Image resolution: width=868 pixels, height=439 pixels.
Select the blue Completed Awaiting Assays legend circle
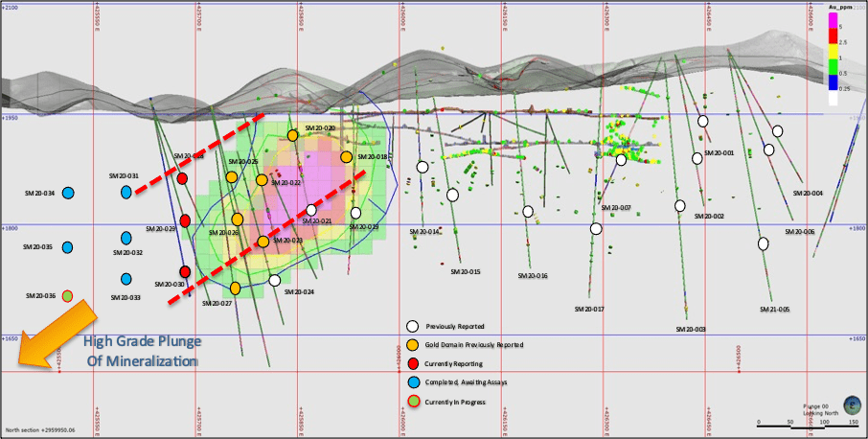click(412, 382)
